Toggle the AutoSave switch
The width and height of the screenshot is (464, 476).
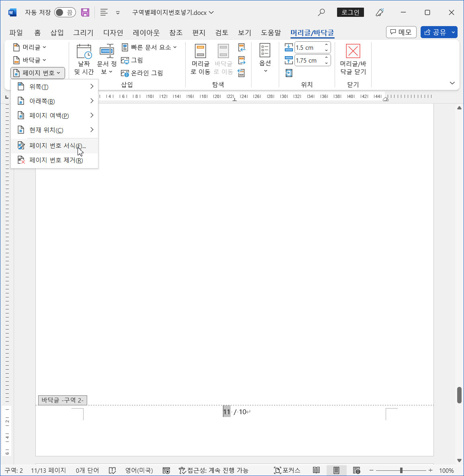tap(65, 12)
